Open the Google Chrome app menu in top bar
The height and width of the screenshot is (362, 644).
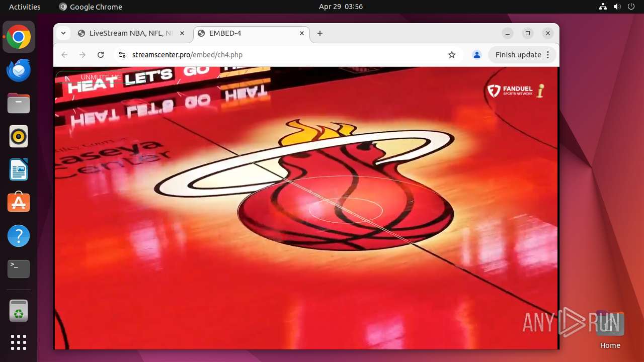point(91,7)
